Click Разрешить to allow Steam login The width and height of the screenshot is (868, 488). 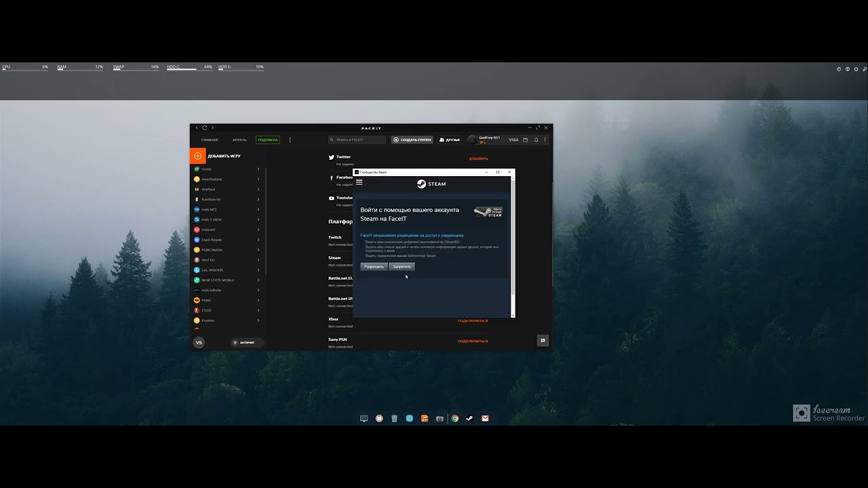tap(374, 266)
